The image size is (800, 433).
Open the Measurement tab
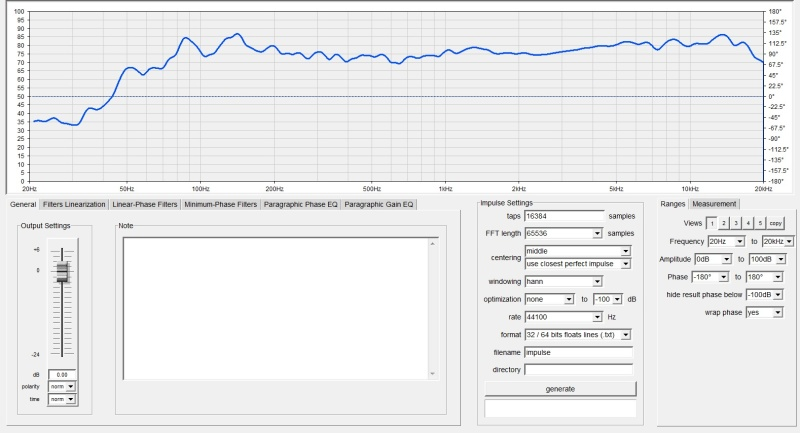tap(714, 204)
